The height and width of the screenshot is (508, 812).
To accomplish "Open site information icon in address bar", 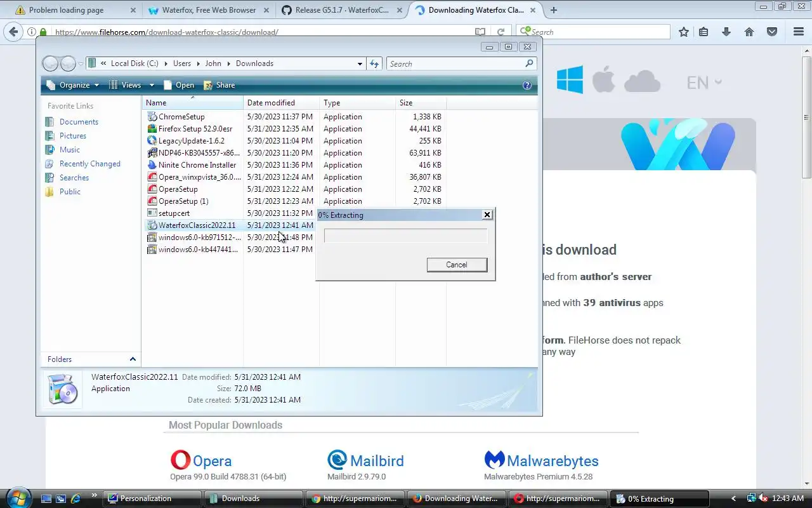I will (31, 32).
